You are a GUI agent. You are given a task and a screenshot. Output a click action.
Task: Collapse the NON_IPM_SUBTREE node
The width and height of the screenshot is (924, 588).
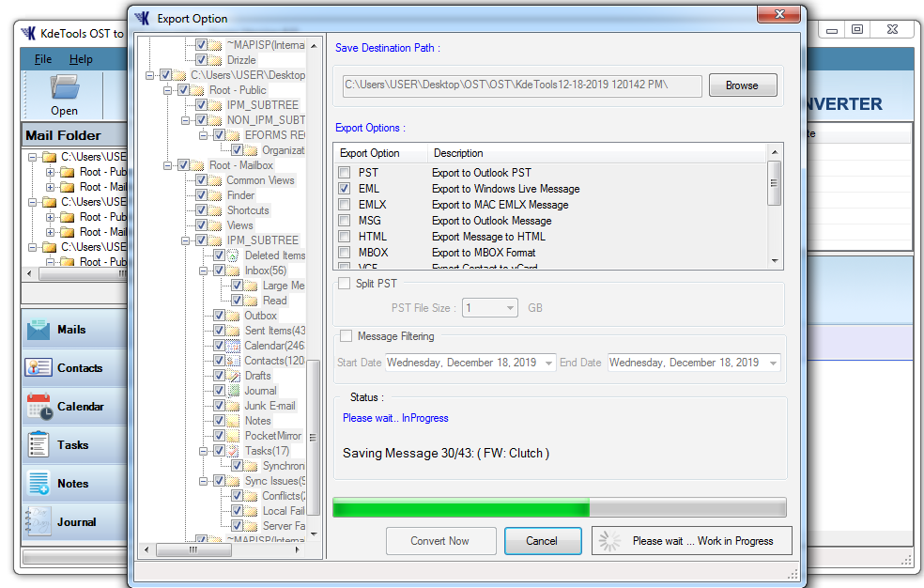point(185,120)
